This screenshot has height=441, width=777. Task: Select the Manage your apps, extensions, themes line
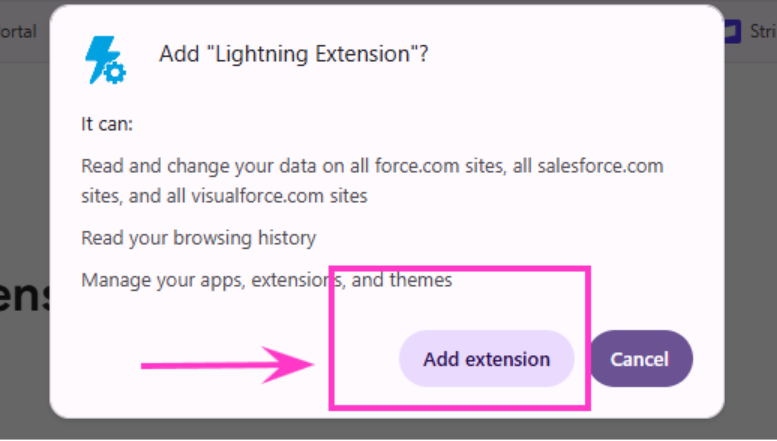tap(267, 280)
